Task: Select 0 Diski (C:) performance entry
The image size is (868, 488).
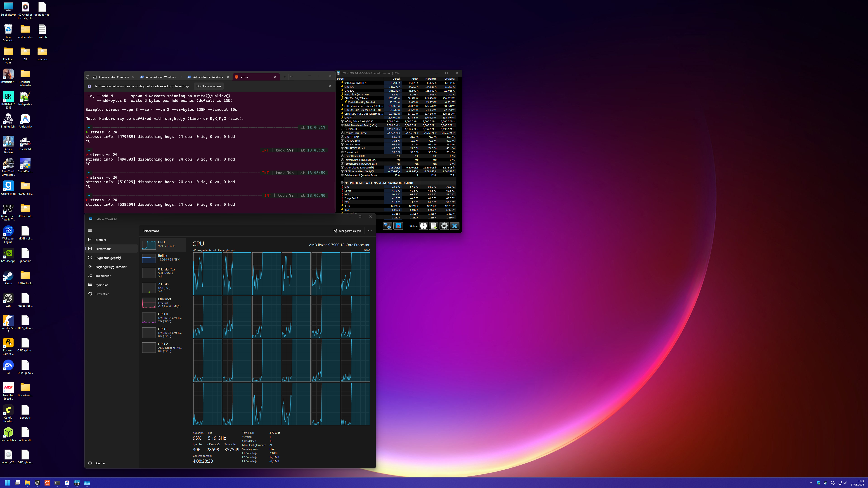Action: [x=163, y=273]
